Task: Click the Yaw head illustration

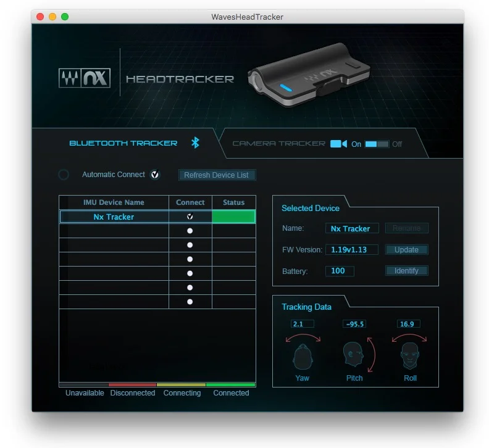Action: [303, 357]
